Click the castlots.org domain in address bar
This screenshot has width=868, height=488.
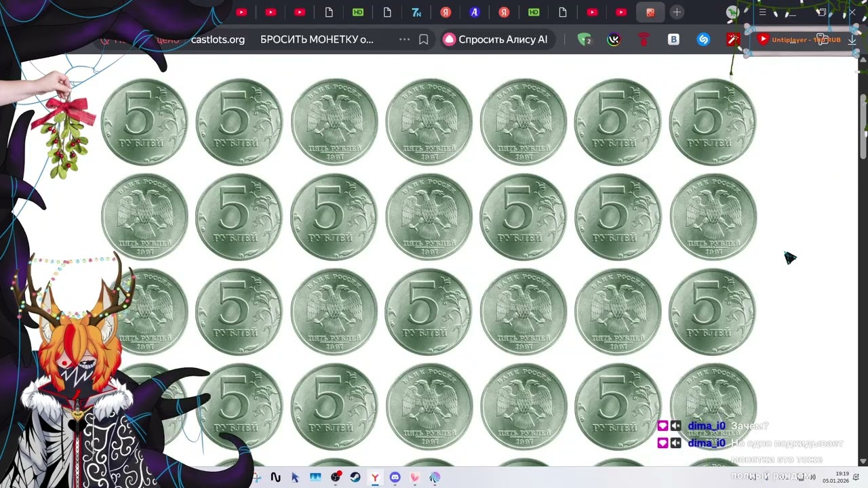tap(218, 39)
